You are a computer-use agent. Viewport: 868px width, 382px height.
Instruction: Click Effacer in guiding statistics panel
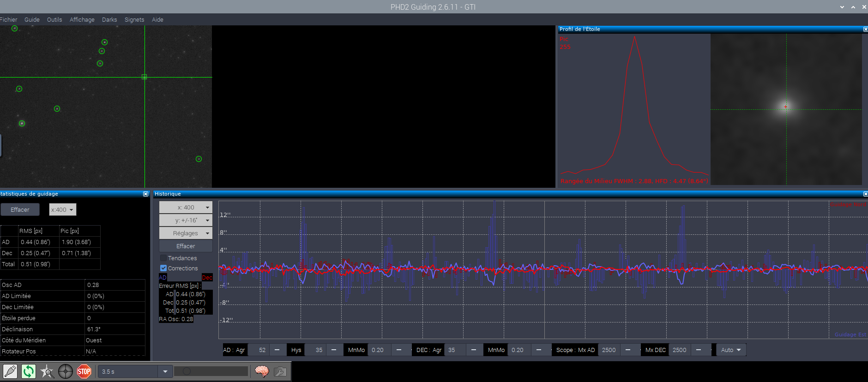coord(20,209)
